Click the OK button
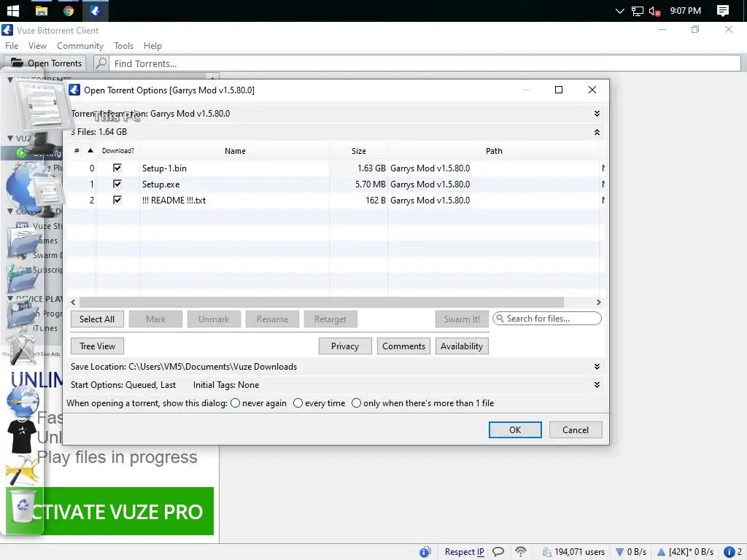Image resolution: width=747 pixels, height=560 pixels. (515, 429)
